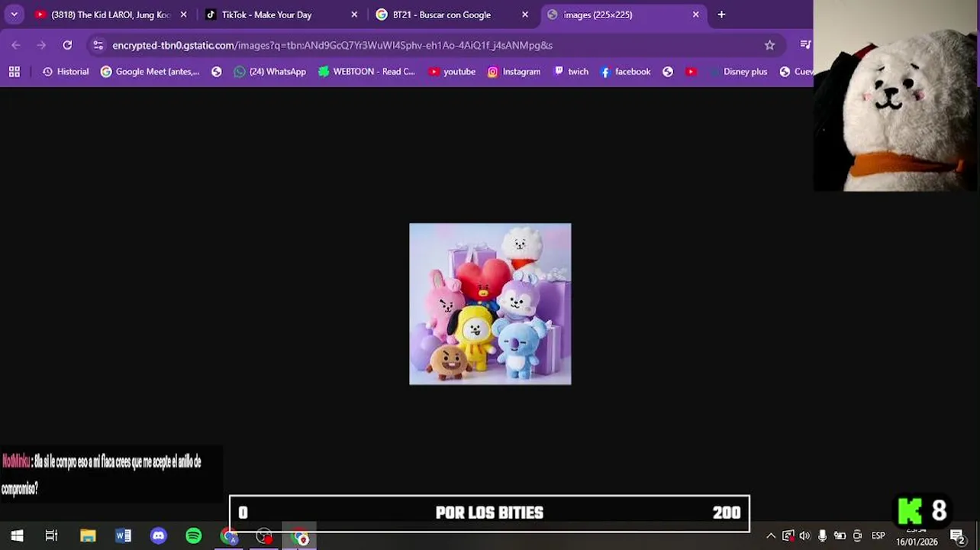Open the unlabeled YouTube icon bookmark

(691, 71)
